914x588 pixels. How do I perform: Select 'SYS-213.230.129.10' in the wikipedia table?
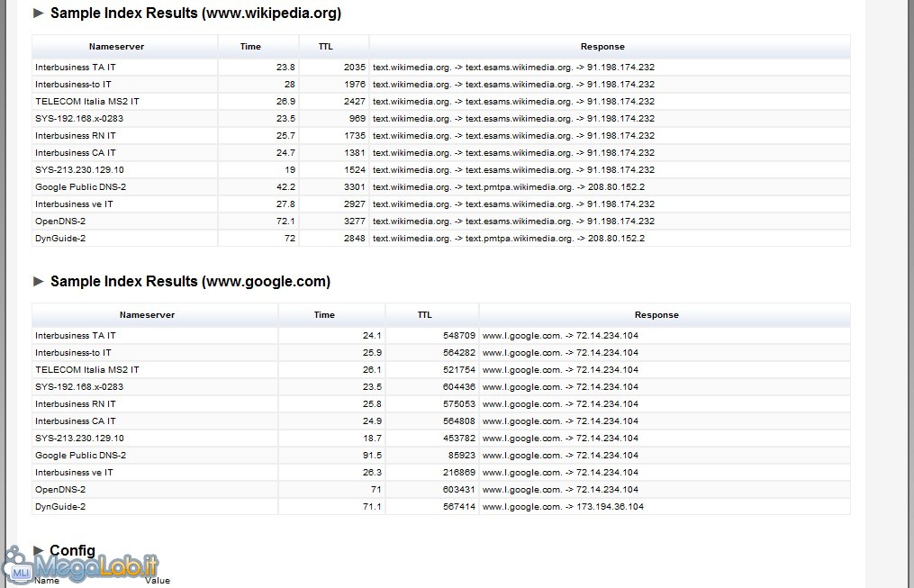click(79, 169)
